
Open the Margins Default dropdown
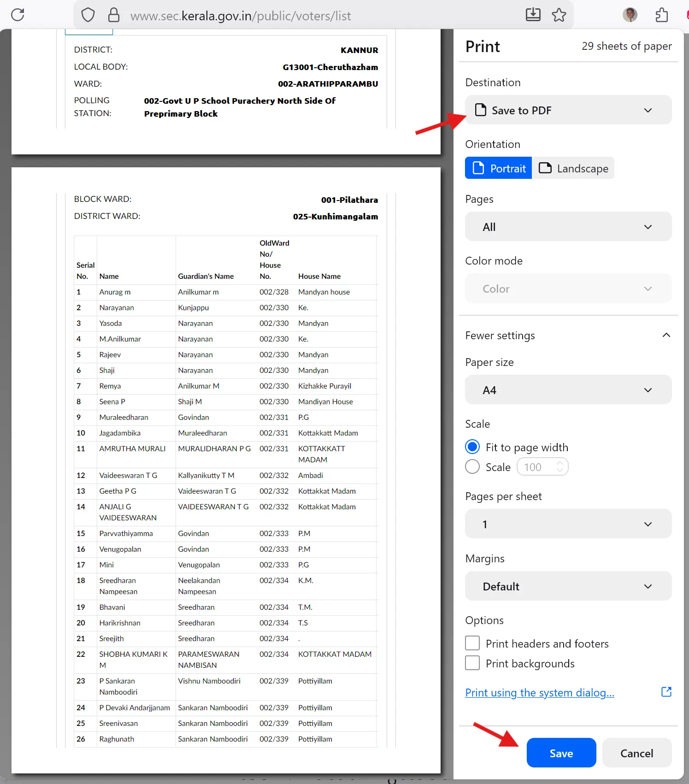point(568,586)
